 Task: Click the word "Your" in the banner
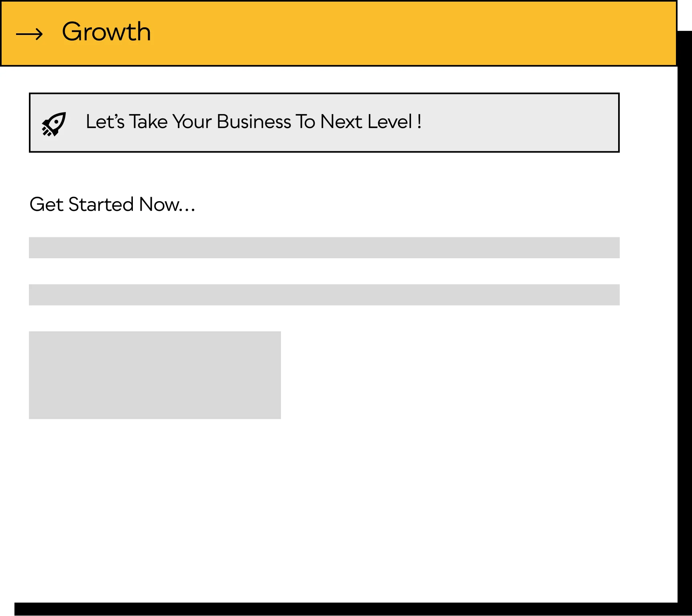click(x=192, y=122)
